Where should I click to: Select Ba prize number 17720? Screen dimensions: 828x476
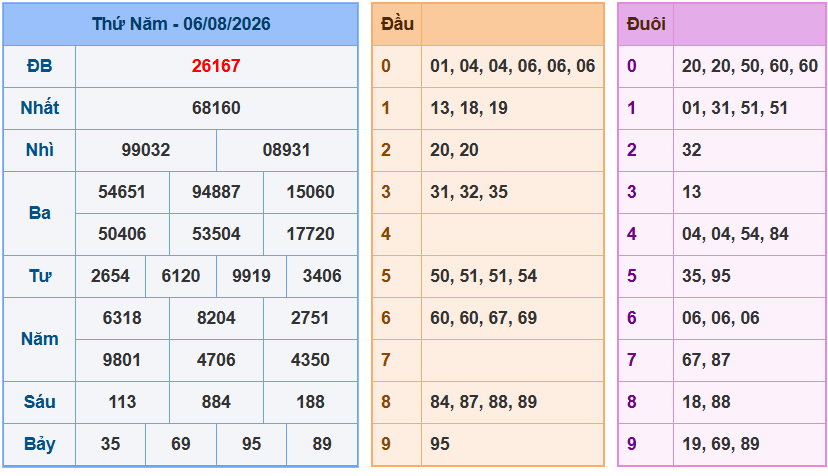click(x=310, y=234)
